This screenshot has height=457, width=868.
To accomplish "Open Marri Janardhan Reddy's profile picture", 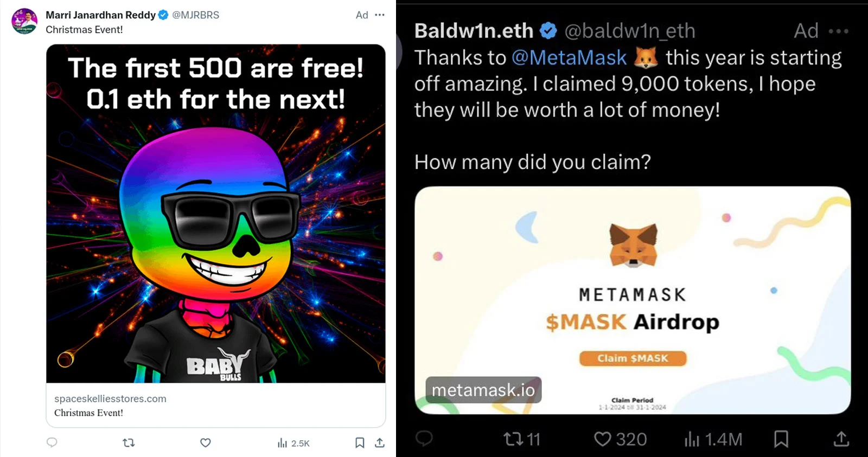I will coord(24,21).
